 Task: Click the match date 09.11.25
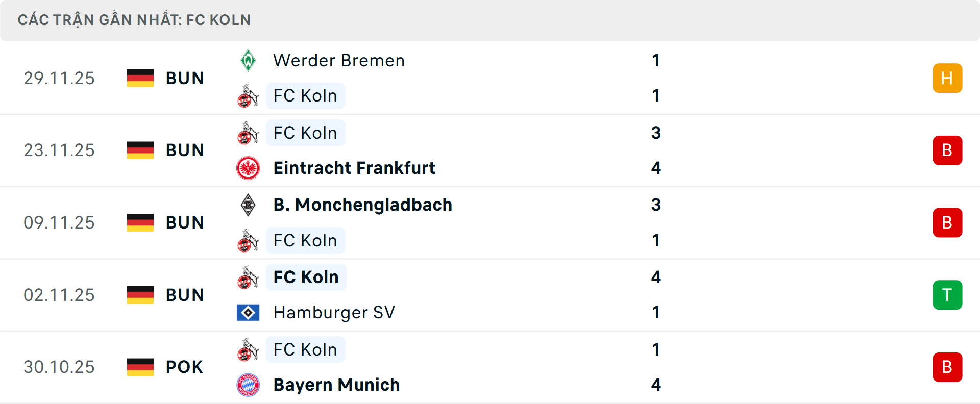(59, 222)
